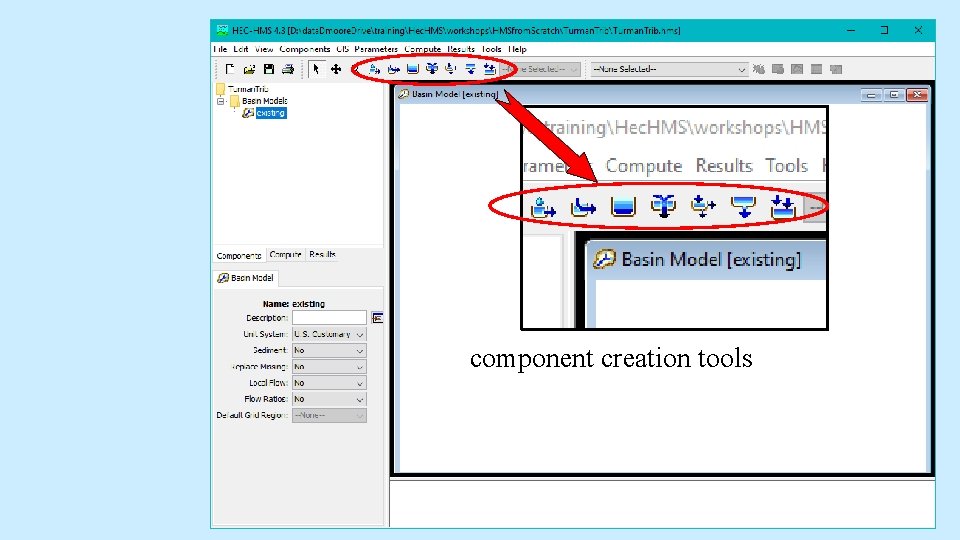The height and width of the screenshot is (540, 960).
Task: Open the description editor icon beside Description field
Action: coord(378,318)
